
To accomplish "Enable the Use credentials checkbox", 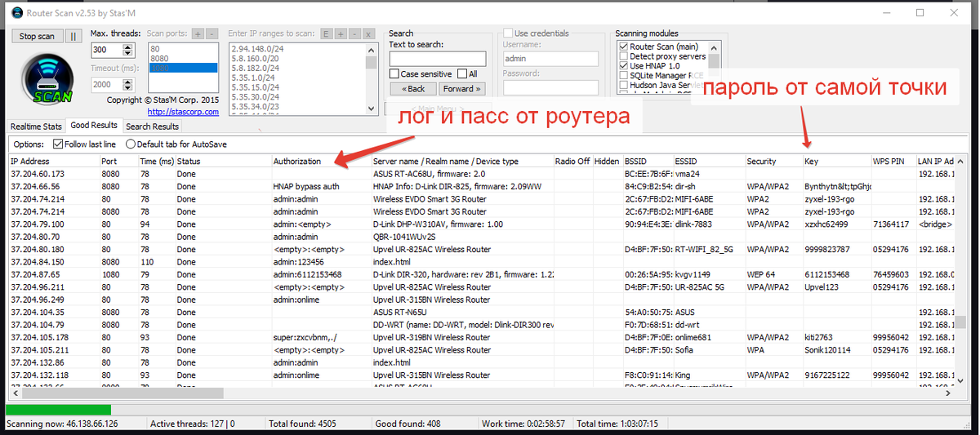I will pyautogui.click(x=508, y=33).
